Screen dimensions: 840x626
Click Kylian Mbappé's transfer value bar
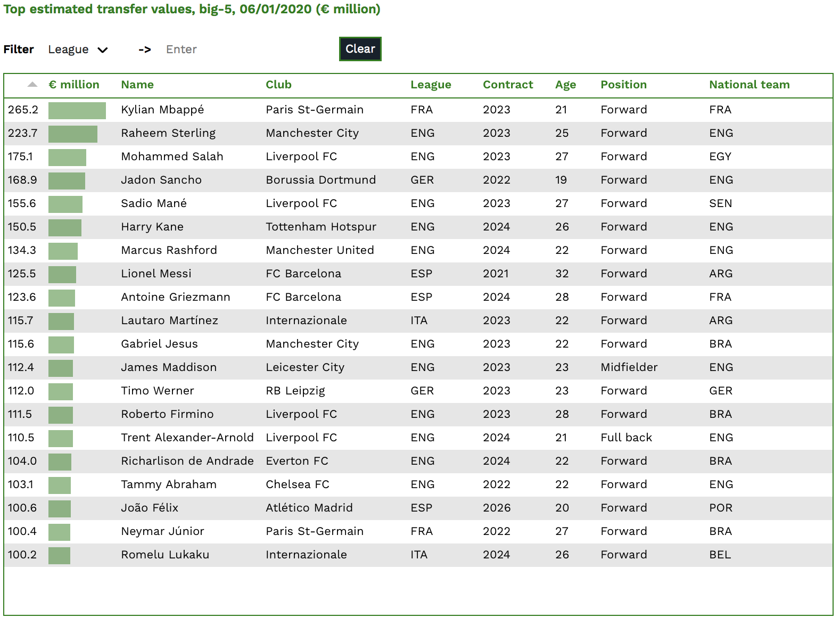pyautogui.click(x=77, y=110)
